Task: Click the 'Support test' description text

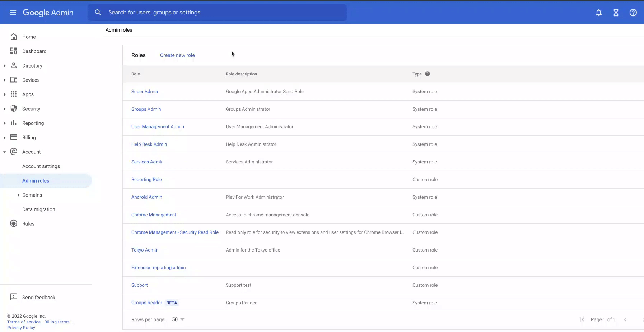Action: (238, 285)
